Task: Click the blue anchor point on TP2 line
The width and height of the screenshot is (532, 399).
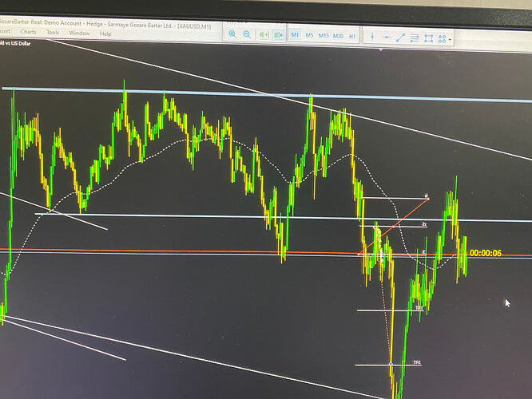Action: click(x=391, y=364)
